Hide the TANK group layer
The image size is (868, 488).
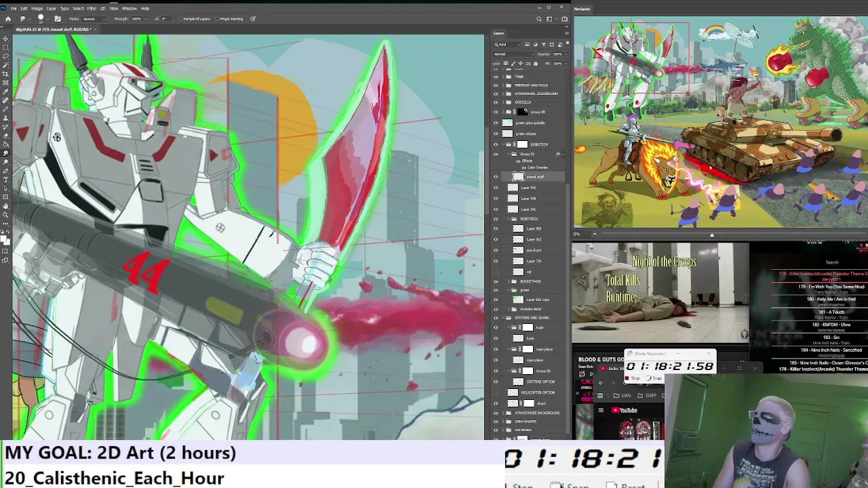pos(496,77)
